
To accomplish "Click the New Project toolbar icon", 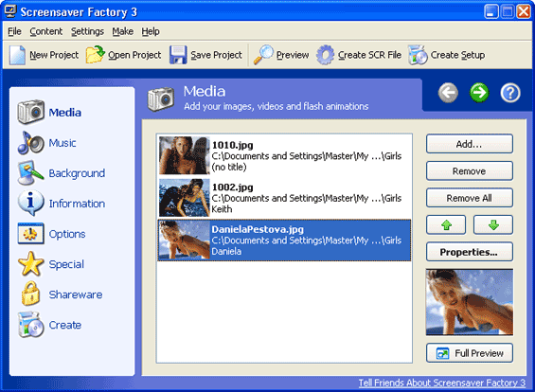I will point(17,55).
